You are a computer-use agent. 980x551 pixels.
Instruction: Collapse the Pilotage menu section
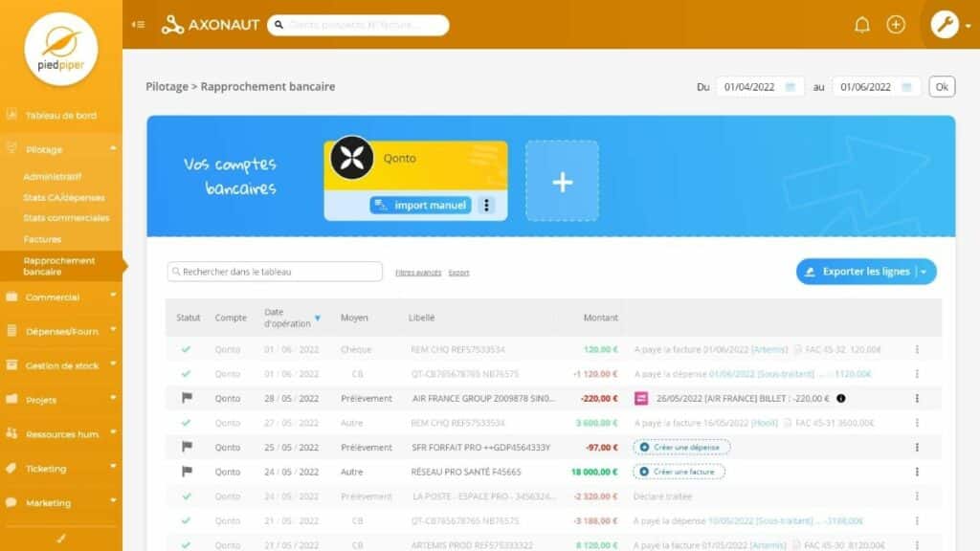pyautogui.click(x=113, y=148)
